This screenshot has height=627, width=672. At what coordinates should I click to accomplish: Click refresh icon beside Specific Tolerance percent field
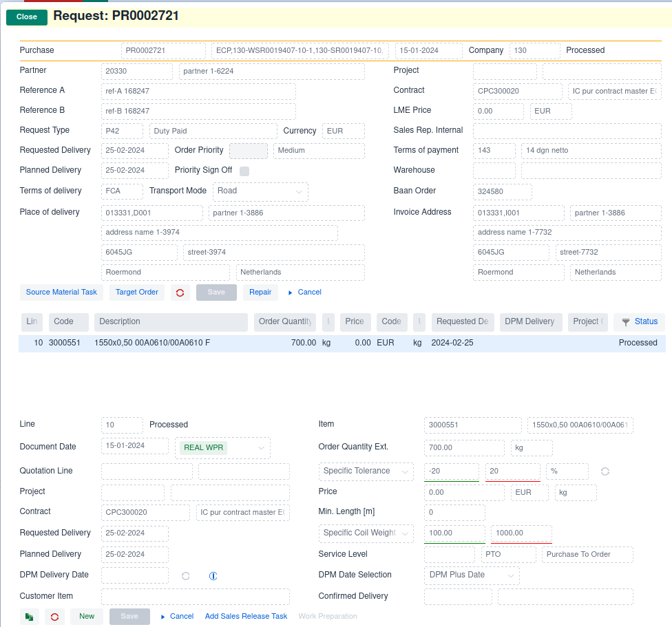[x=605, y=471]
